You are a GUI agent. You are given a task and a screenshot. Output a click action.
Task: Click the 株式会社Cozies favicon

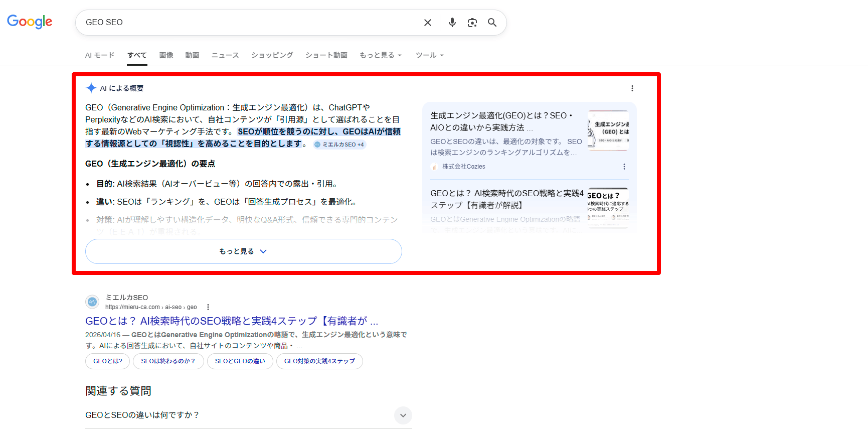click(434, 167)
